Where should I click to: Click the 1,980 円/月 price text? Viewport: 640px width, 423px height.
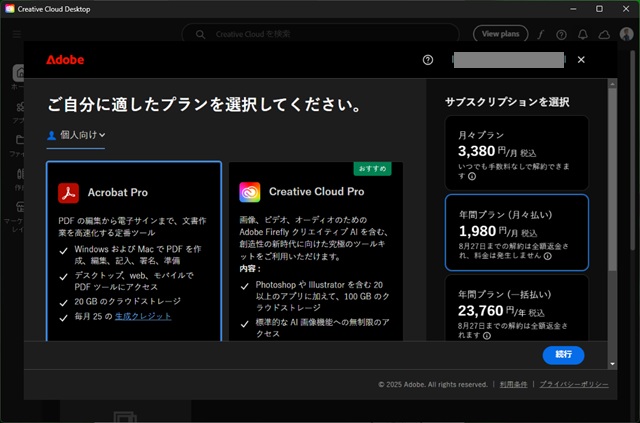click(498, 232)
